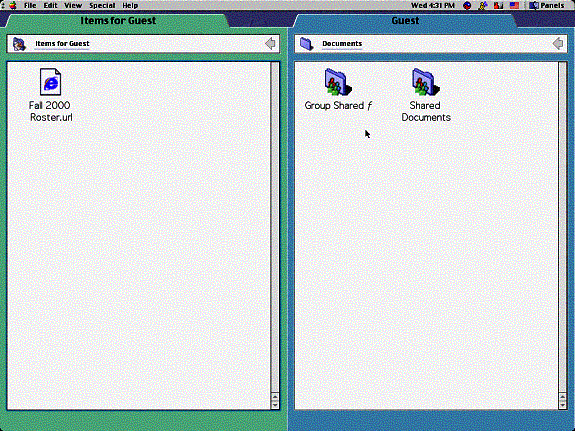Click the back arrow in Items for Guest panel

click(270, 44)
